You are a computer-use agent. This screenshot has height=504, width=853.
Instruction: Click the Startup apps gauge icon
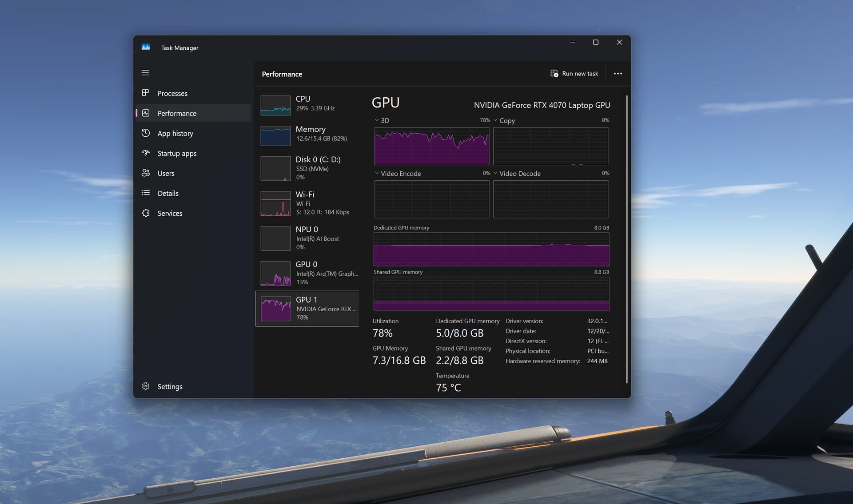tap(145, 153)
